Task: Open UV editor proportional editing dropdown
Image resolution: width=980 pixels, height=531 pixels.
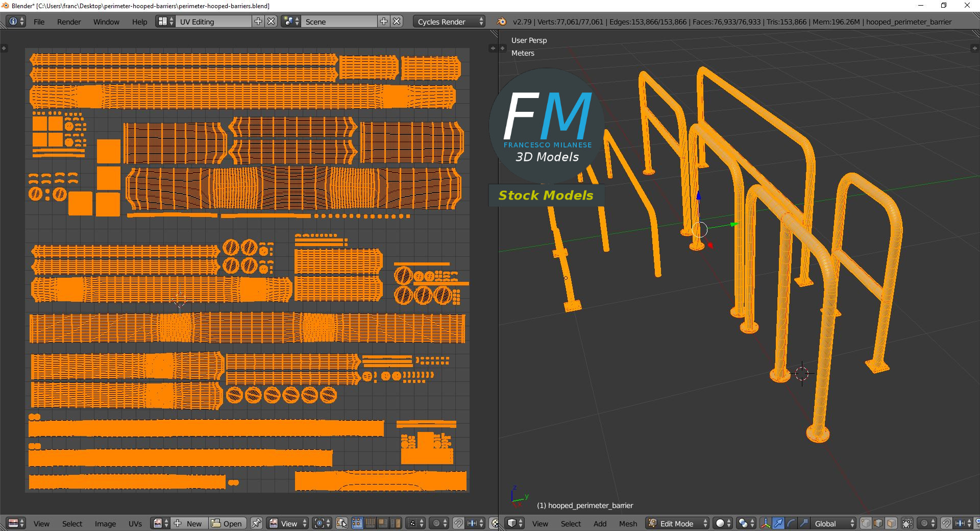Action: pos(439,523)
